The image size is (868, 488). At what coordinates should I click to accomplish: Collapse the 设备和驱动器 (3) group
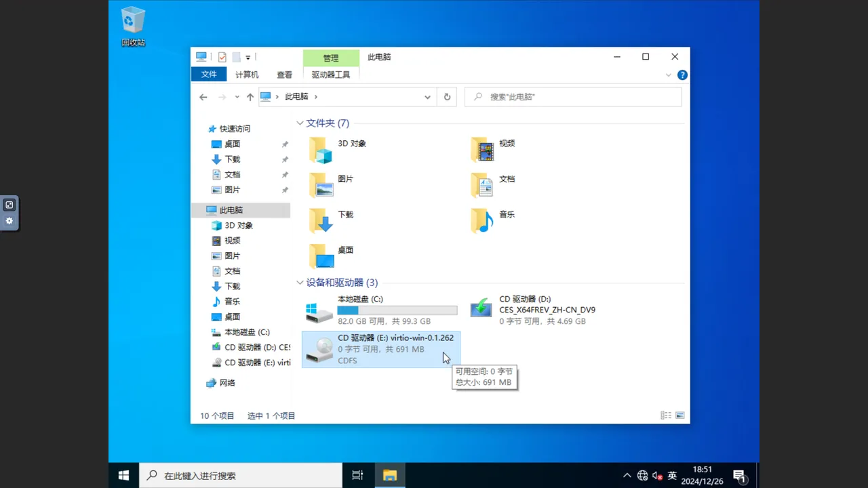[x=300, y=283]
